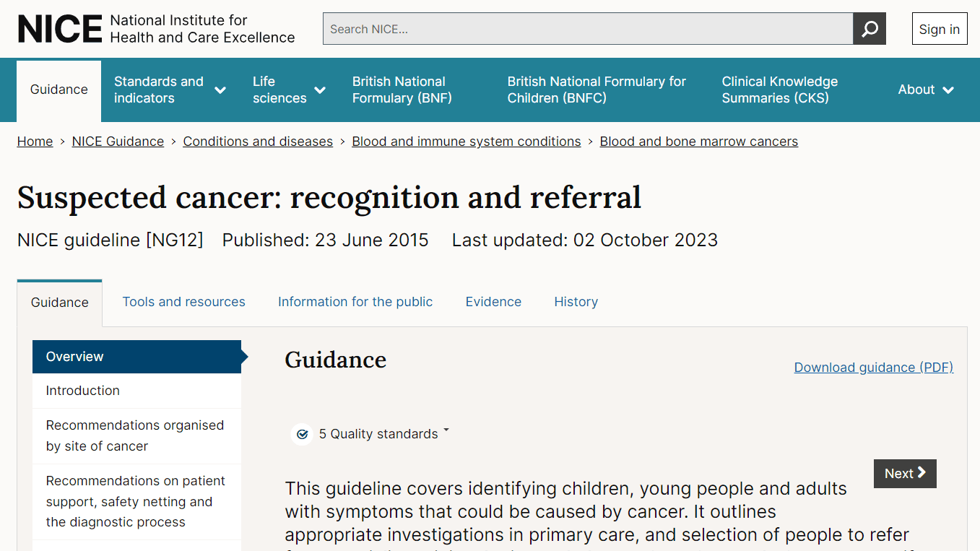
Task: Open Clinical Knowledge Summaries (CKS) menu item
Action: click(780, 90)
